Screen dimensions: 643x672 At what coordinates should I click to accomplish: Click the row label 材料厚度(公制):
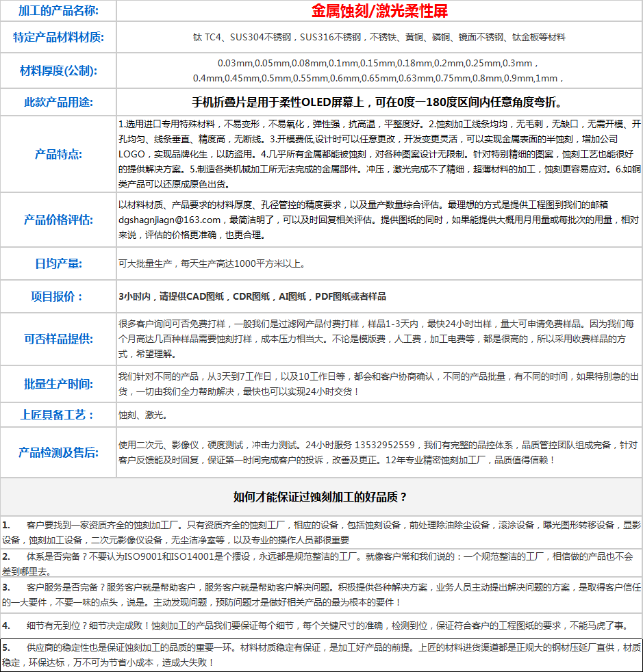pyautogui.click(x=58, y=70)
